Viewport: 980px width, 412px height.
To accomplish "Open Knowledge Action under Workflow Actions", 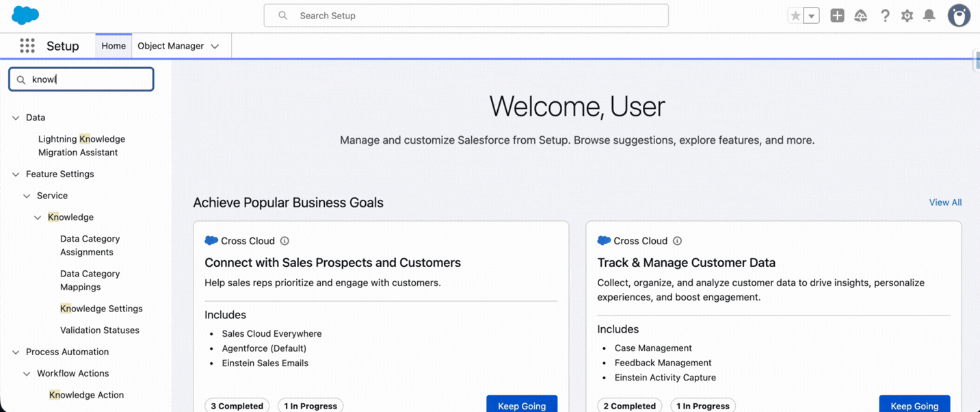I will (86, 395).
